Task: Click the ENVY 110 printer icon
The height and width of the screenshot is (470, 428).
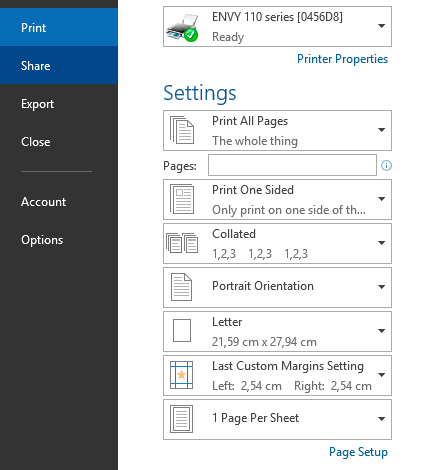Action: (182, 28)
